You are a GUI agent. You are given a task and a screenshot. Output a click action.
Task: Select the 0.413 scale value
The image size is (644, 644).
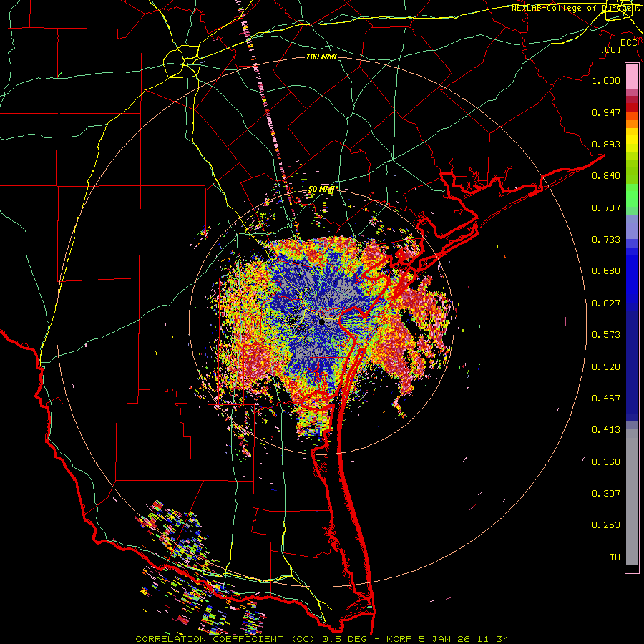606,430
